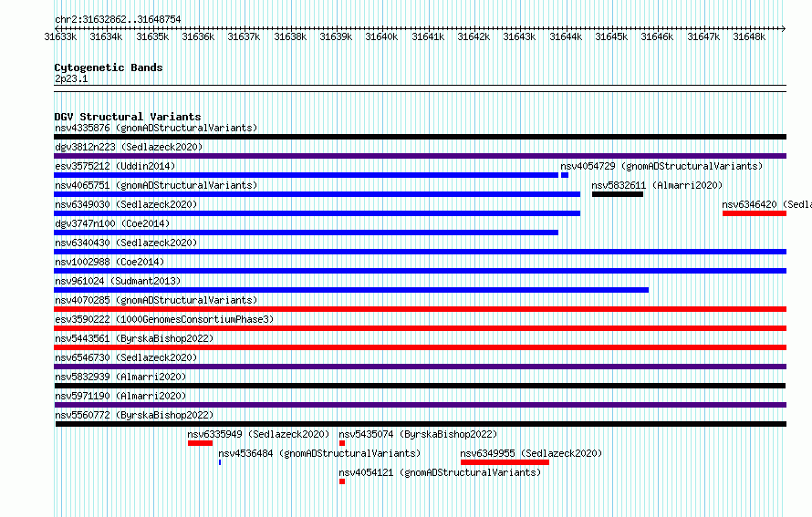
Task: Click the 31640k ruler position
Action: (381, 36)
